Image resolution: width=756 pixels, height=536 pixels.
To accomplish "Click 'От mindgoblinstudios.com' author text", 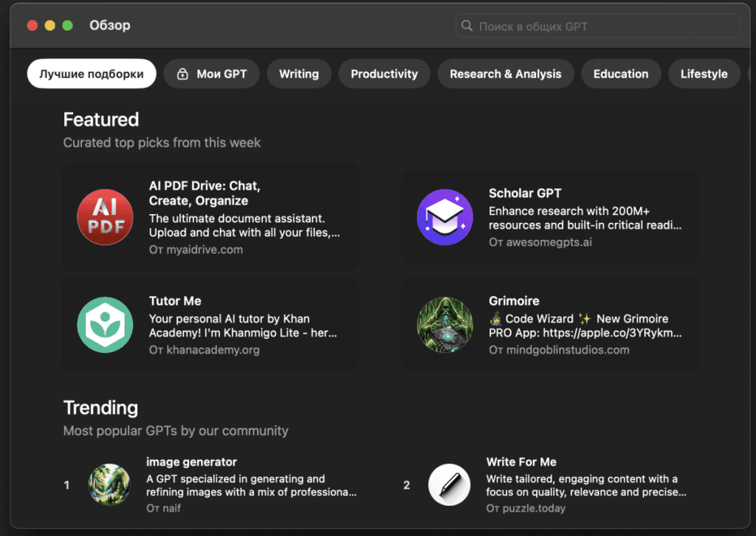I will [559, 350].
